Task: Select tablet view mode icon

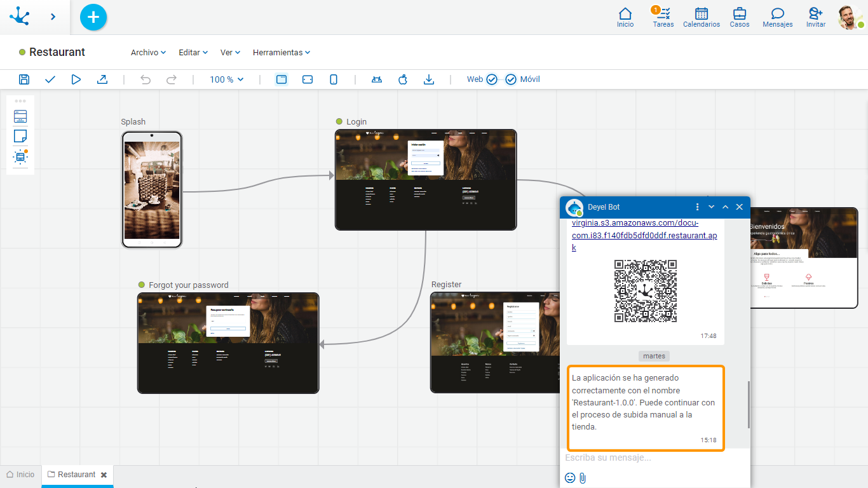Action: point(308,79)
